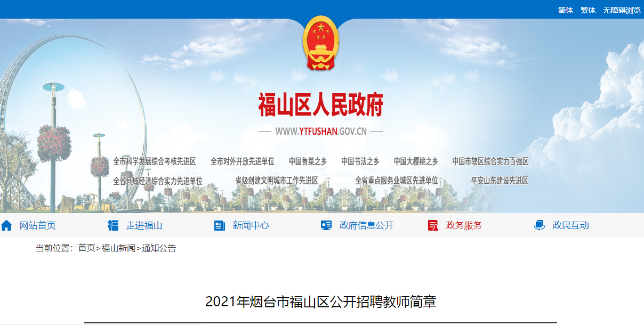Switch to 繁体 traditional Chinese
This screenshot has height=326, width=644.
click(x=588, y=10)
